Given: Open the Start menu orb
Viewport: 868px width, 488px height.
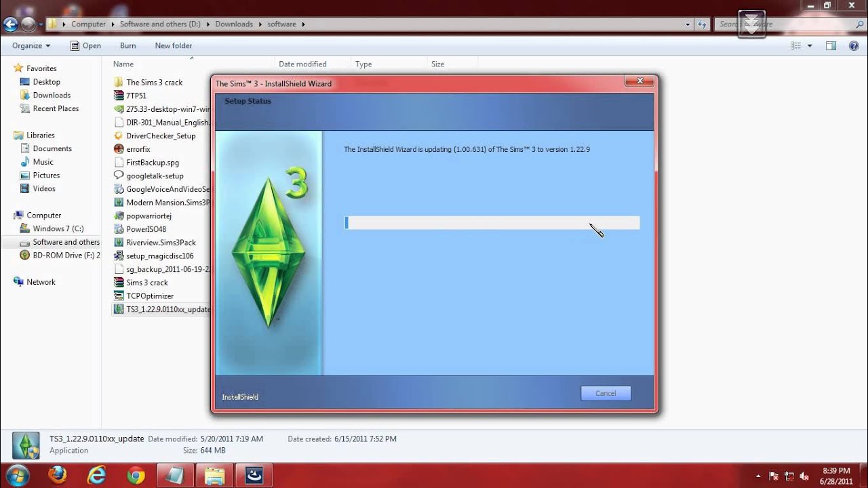Looking at the screenshot, I should click(17, 475).
